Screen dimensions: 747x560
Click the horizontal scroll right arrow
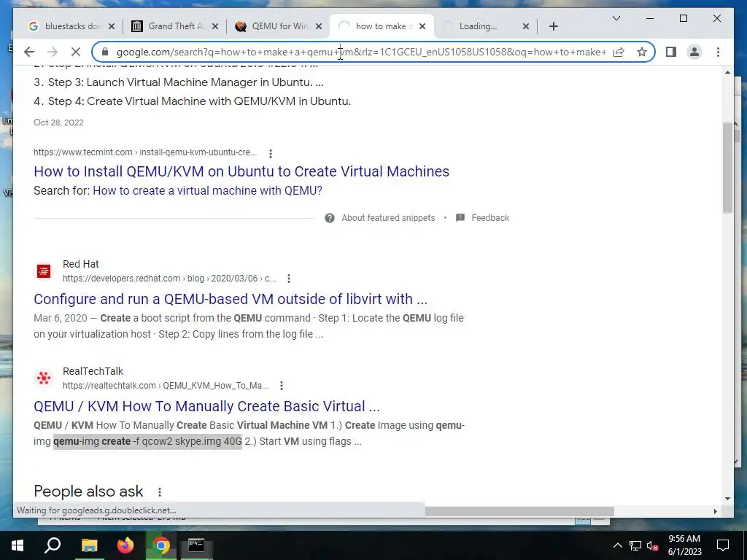pyautogui.click(x=715, y=511)
